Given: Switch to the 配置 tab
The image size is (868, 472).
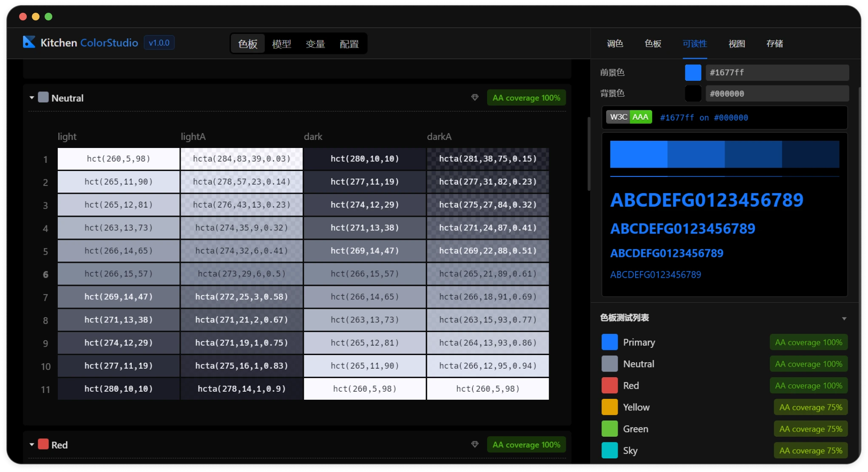Looking at the screenshot, I should coord(349,44).
